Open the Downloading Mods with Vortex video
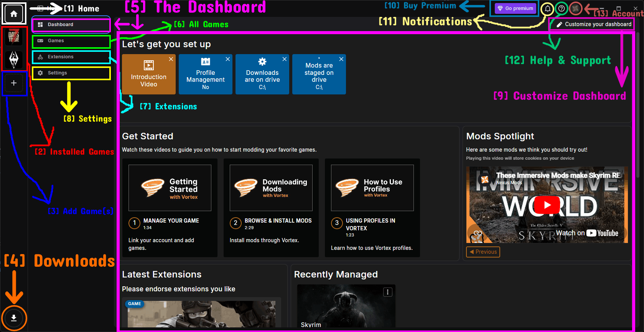 click(x=271, y=188)
